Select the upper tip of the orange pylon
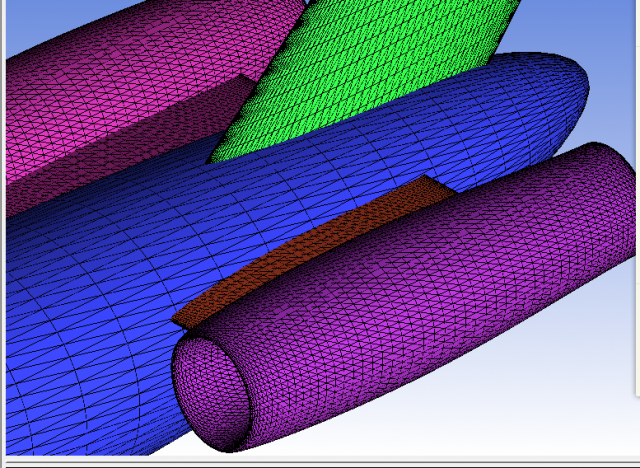The height and width of the screenshot is (468, 640). (x=428, y=182)
